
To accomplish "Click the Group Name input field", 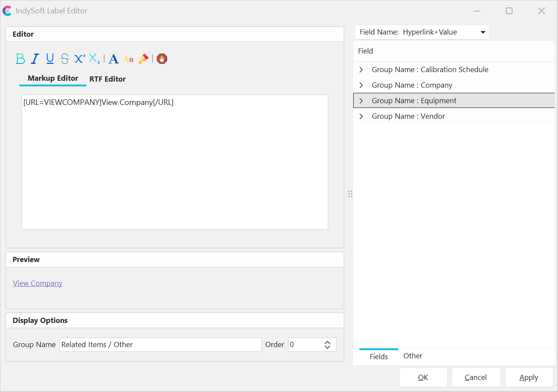I will pyautogui.click(x=160, y=345).
